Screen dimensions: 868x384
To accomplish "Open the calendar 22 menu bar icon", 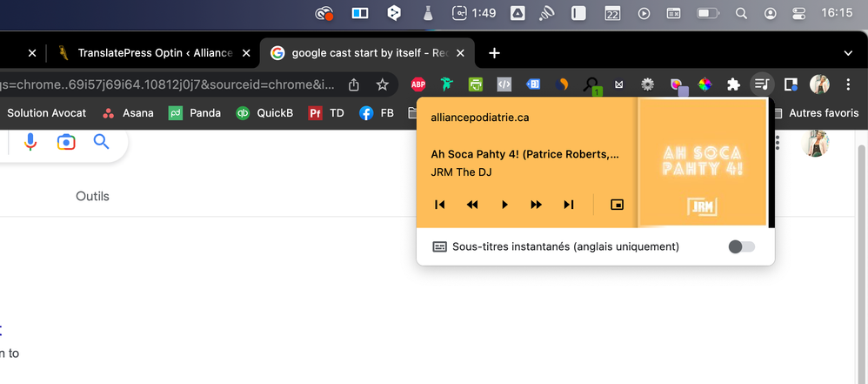I will (x=612, y=13).
